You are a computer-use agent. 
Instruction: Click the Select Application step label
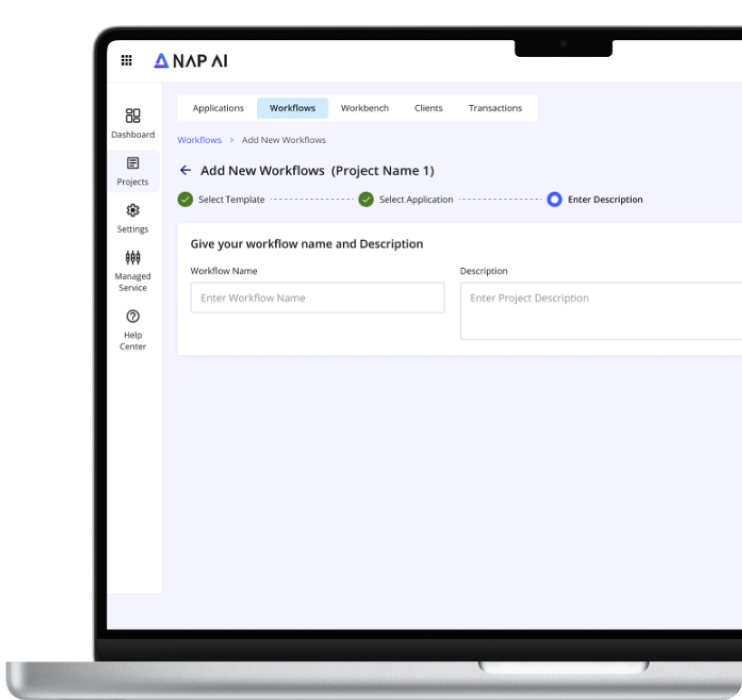416,199
